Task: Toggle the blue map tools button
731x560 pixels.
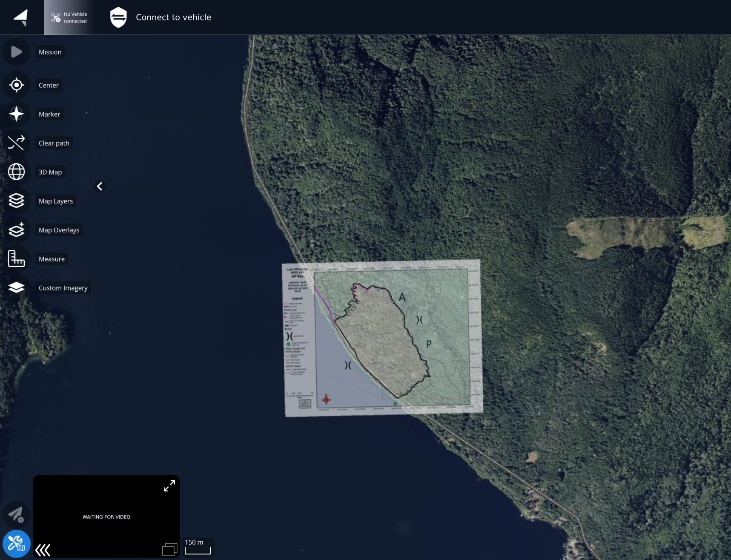Action: coord(16,544)
